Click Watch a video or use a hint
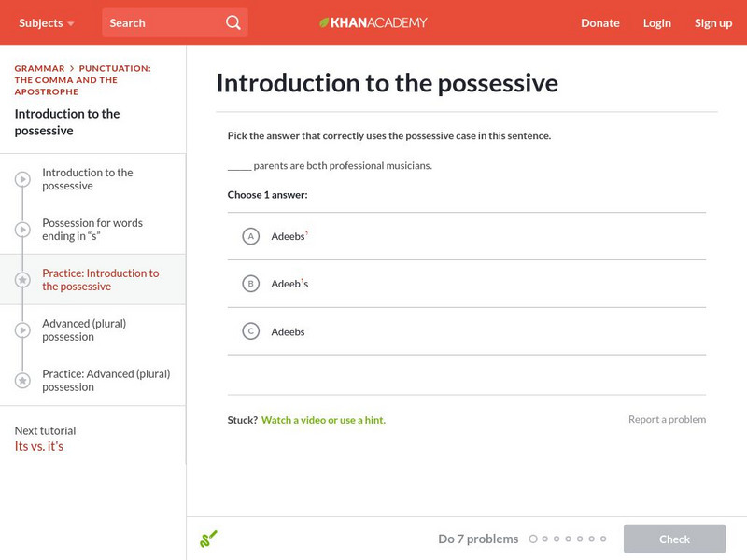 tap(323, 420)
